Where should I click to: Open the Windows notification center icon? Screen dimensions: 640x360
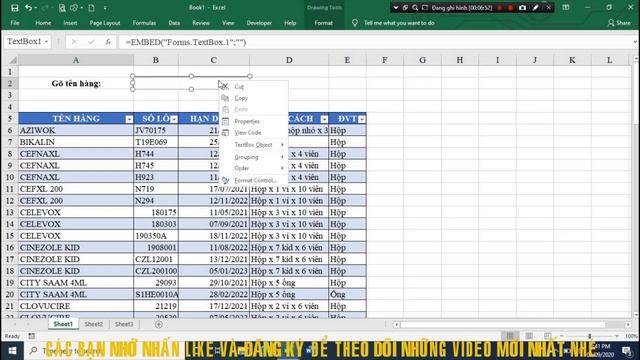(x=627, y=351)
